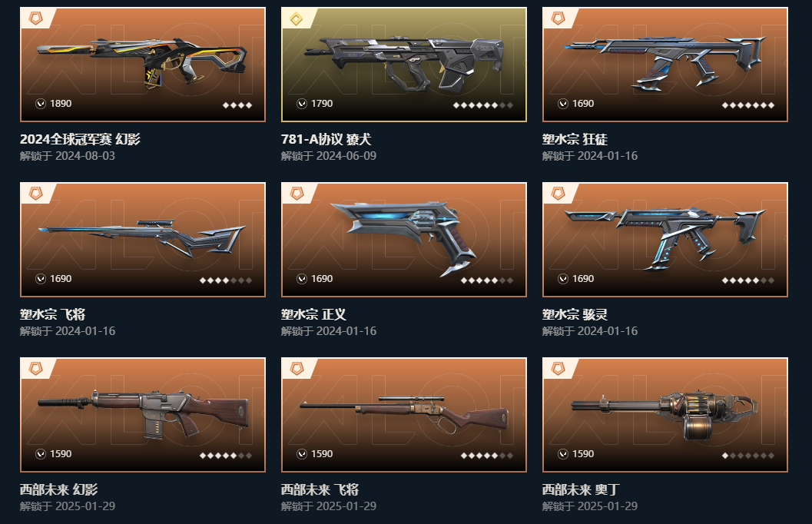This screenshot has height=524, width=812.
Task: Click tier badge on 塑水宗 正义 card
Action: point(297,194)
